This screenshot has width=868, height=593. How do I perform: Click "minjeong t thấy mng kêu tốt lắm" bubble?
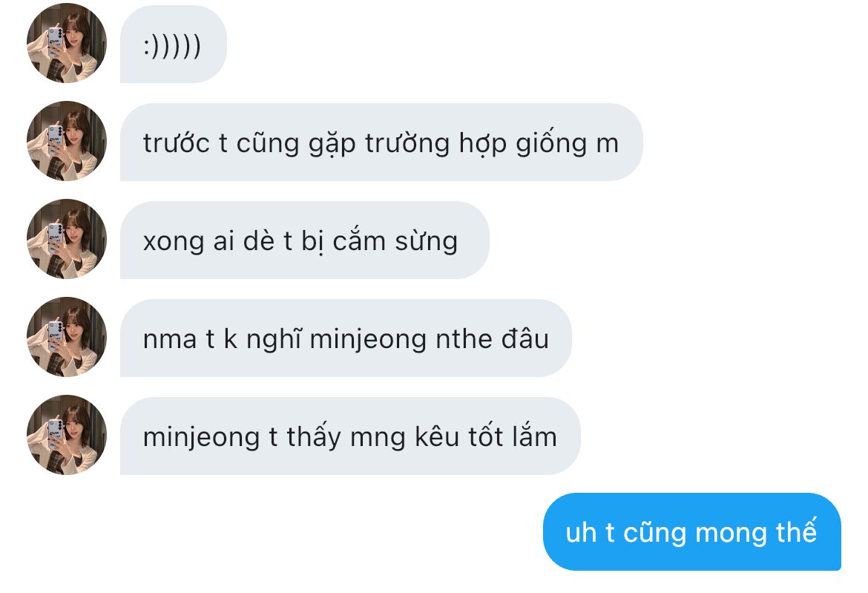coord(350,436)
